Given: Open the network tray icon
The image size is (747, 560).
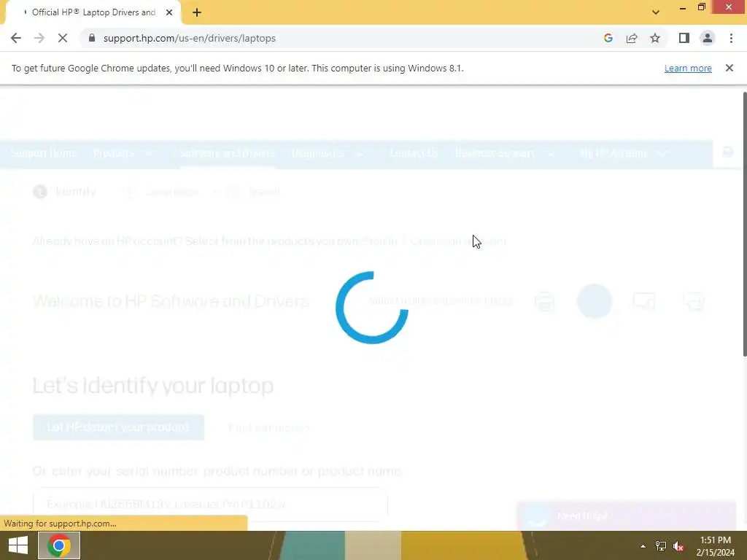Looking at the screenshot, I should click(660, 545).
